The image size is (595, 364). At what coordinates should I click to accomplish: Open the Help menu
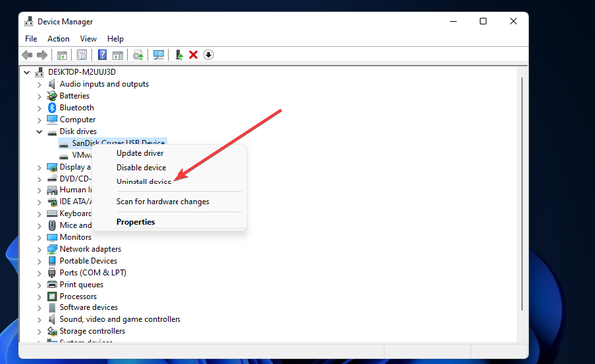click(x=115, y=39)
